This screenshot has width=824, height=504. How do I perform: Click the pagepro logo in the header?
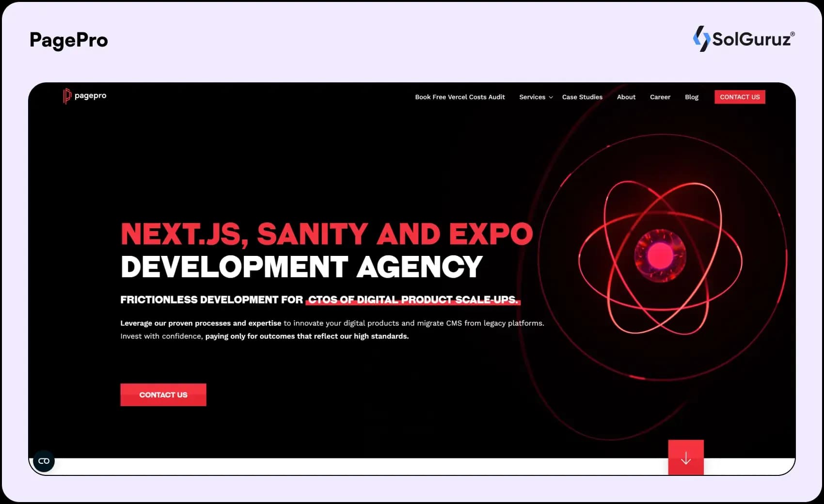coord(85,96)
